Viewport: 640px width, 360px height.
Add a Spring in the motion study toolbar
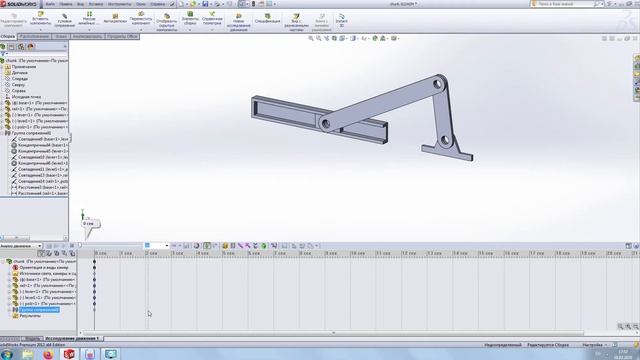233,246
